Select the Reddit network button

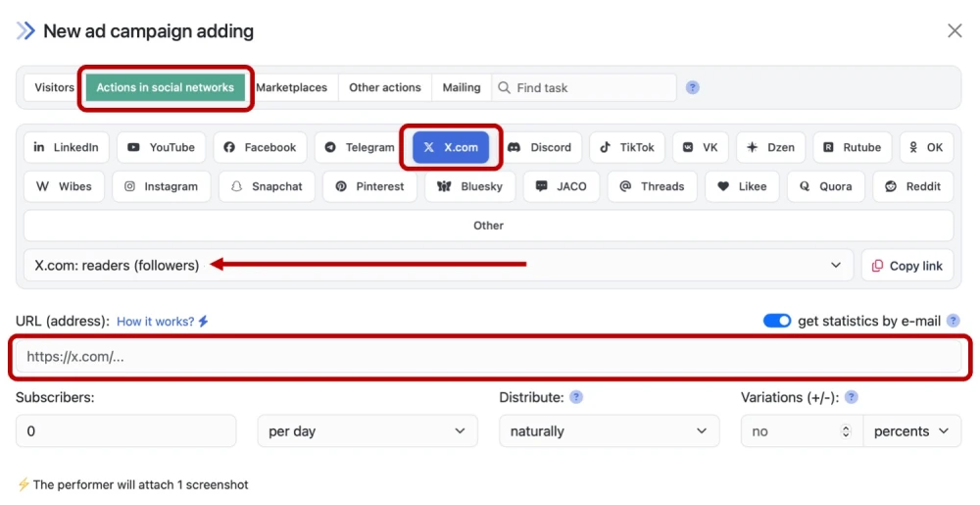[x=913, y=186]
